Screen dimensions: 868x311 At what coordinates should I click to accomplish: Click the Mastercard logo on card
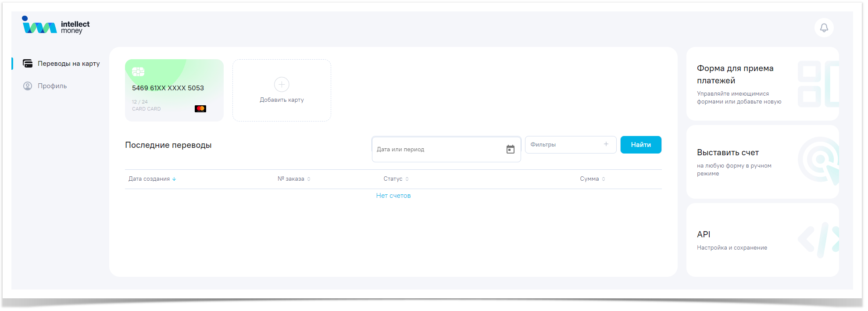[x=200, y=109]
